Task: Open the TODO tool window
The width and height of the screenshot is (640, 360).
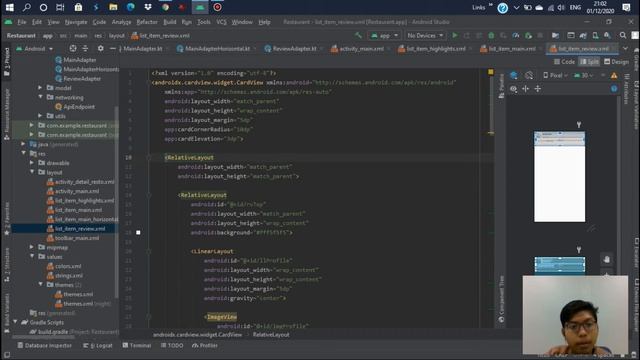Action: pos(172,345)
